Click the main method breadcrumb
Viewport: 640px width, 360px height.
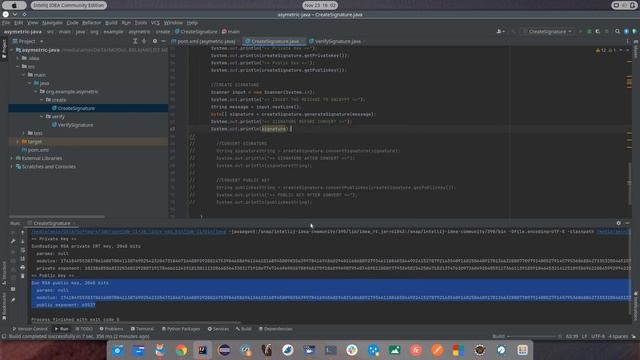(231, 31)
